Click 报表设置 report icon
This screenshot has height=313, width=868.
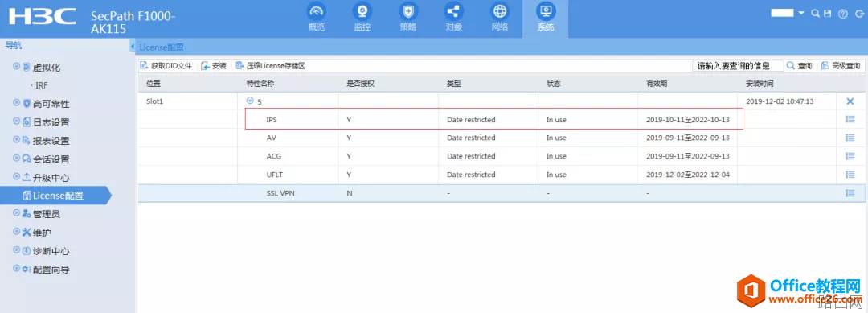click(27, 140)
